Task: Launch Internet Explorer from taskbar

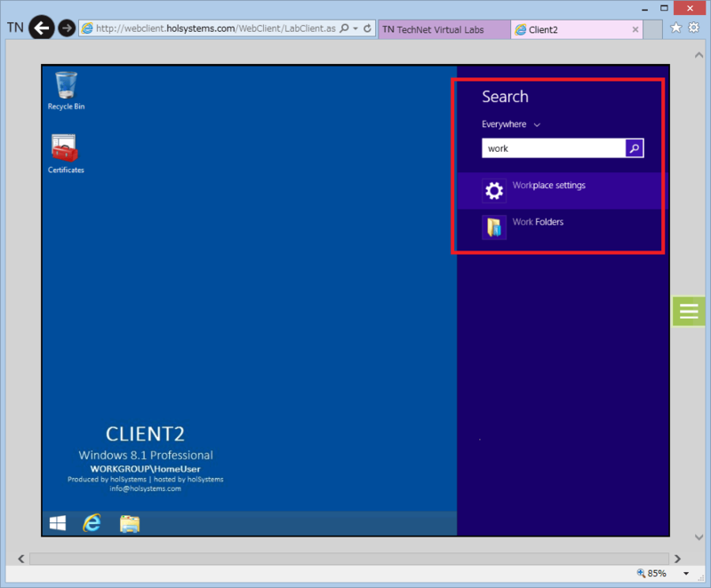Action: click(x=92, y=523)
